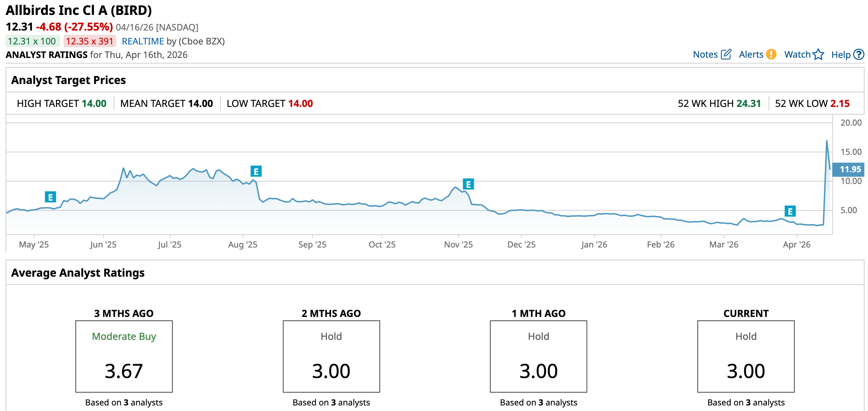The height and width of the screenshot is (411, 868).
Task: Click the green bid box 12.31 x 100
Action: point(32,41)
